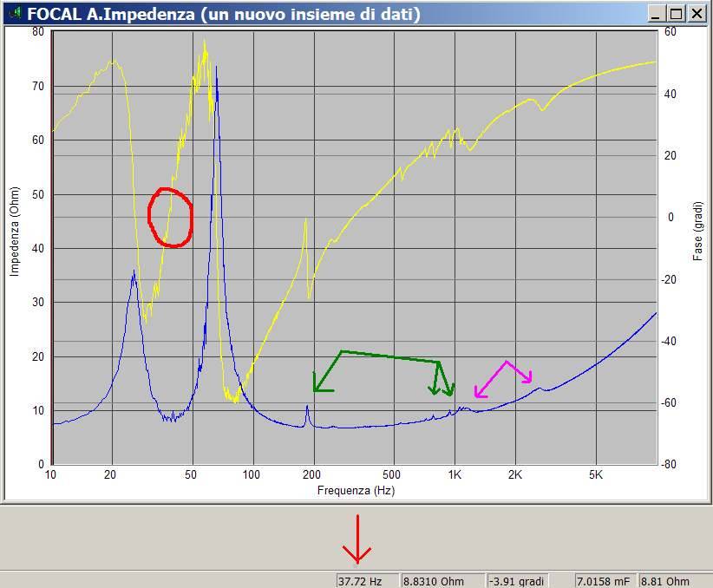Click the 'Frequenza (Hz)' axis label

[x=356, y=490]
